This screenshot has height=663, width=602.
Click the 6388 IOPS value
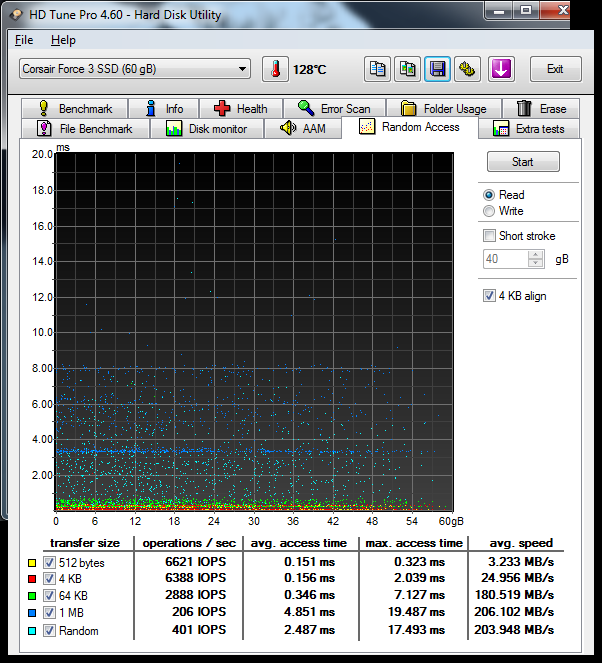coord(195,578)
